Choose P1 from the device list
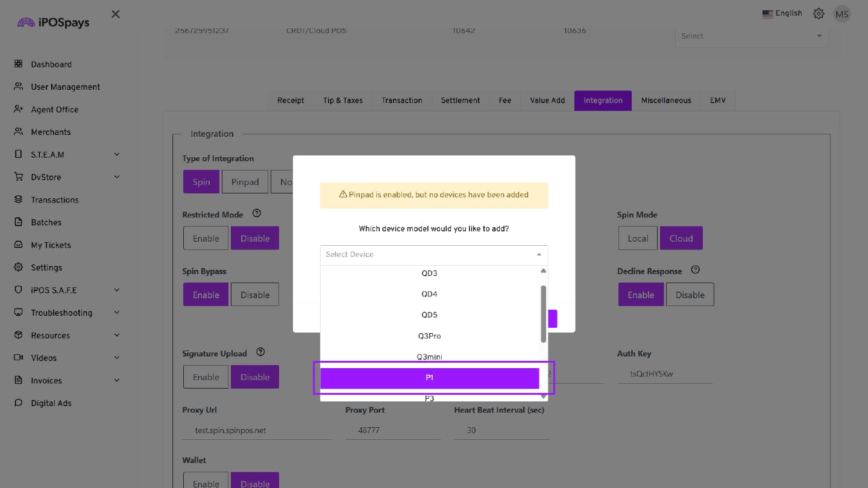The image size is (868, 488). click(x=429, y=378)
